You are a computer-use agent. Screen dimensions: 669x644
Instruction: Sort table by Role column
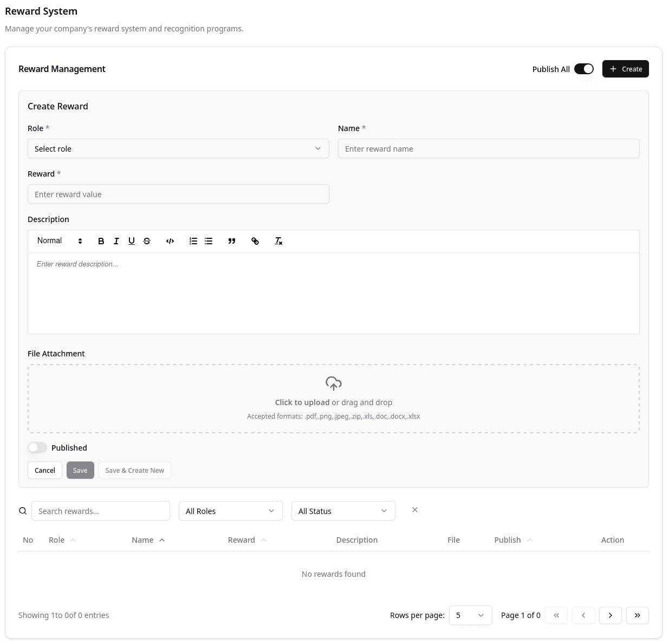(x=62, y=540)
